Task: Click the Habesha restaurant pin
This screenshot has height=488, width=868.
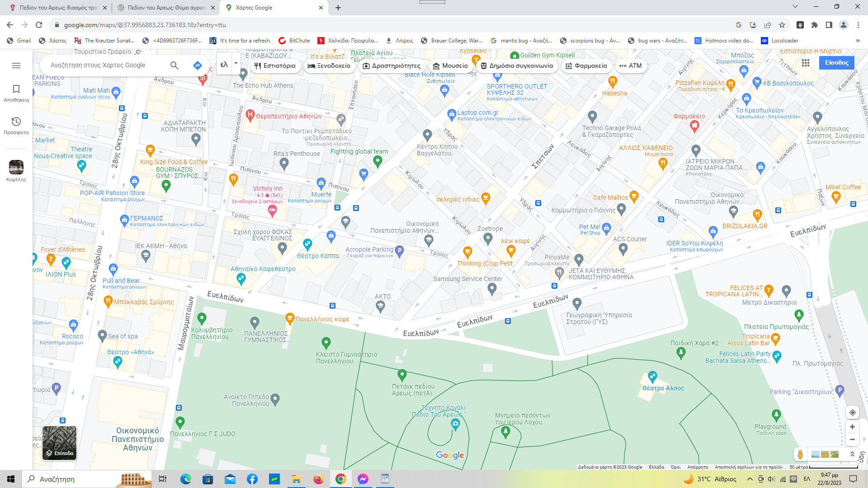Action: (x=613, y=82)
